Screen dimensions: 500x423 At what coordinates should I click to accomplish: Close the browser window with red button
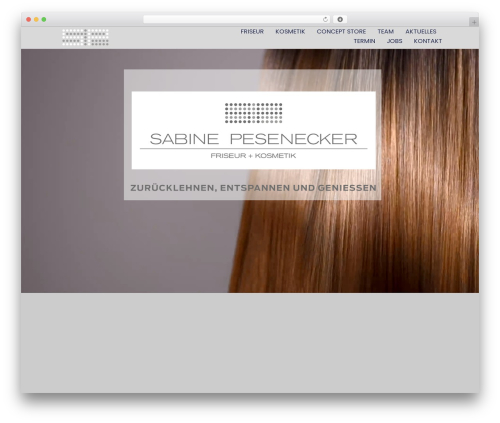29,19
